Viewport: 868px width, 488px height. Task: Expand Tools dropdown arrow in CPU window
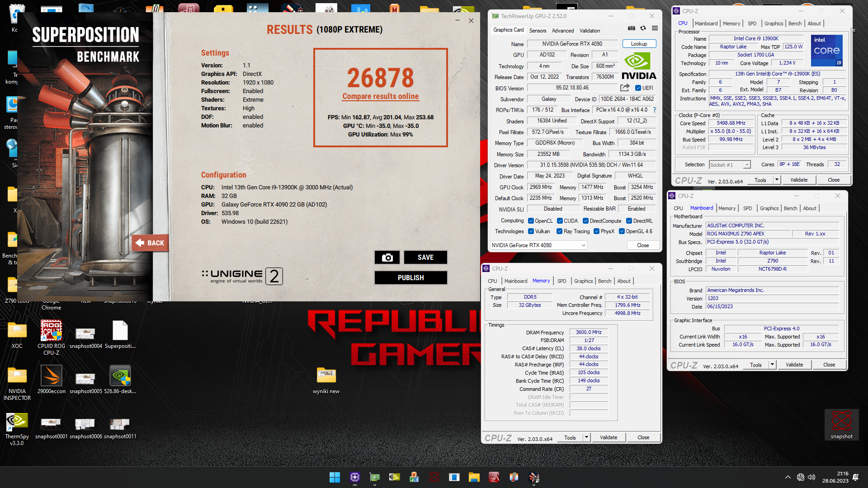(777, 180)
